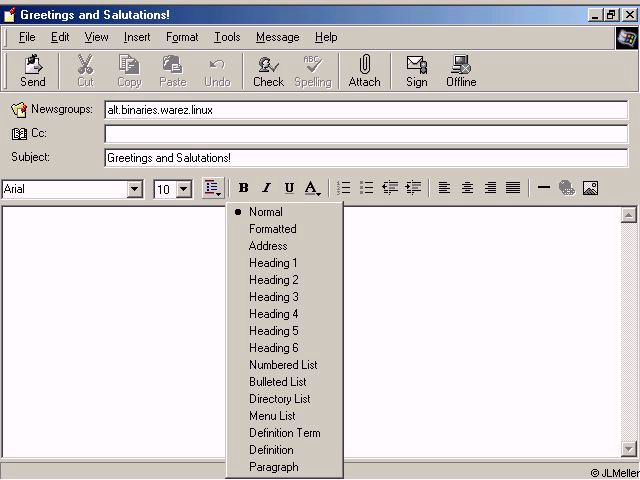Click the Newsgroups icon beside the field
Image resolution: width=640 pixels, height=480 pixels.
coord(19,110)
